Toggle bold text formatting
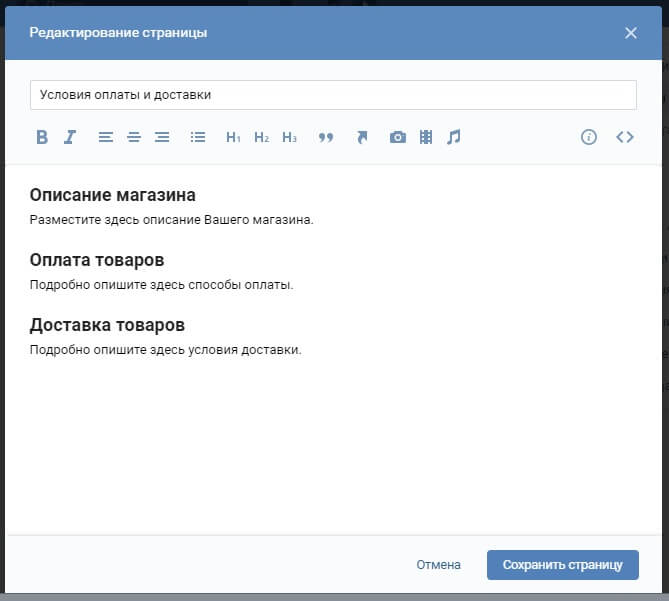 pyautogui.click(x=42, y=138)
